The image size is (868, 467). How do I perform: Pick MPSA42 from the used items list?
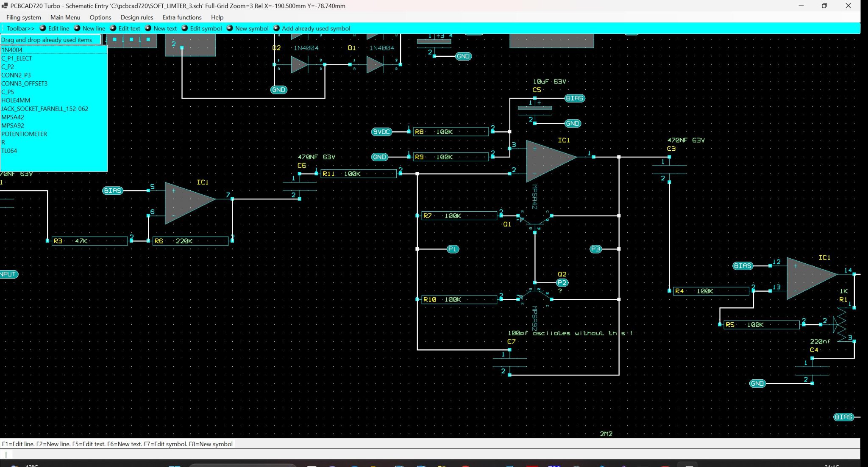54,117
